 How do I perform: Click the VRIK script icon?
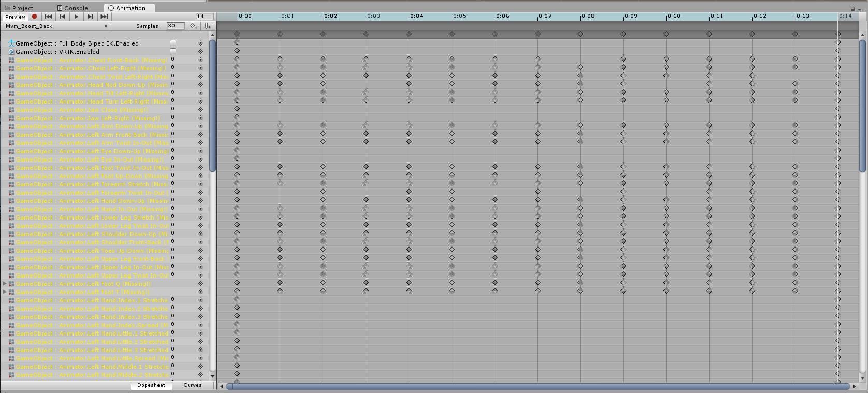click(11, 52)
